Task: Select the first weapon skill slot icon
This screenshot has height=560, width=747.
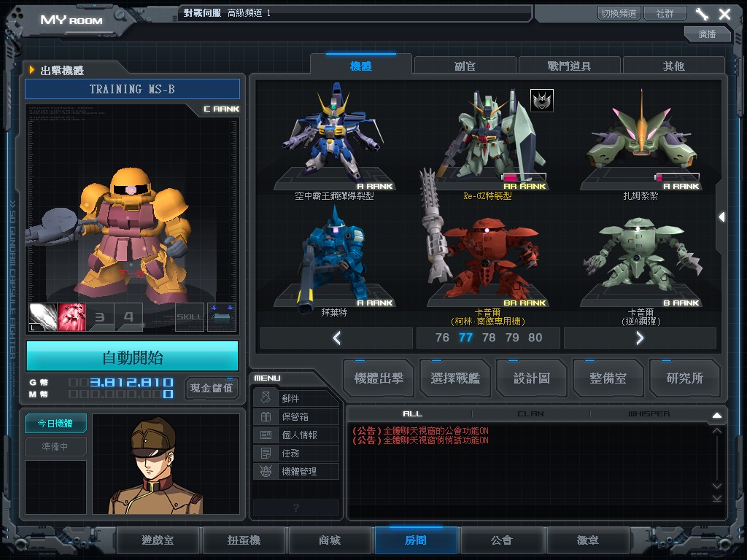Action: (43, 317)
